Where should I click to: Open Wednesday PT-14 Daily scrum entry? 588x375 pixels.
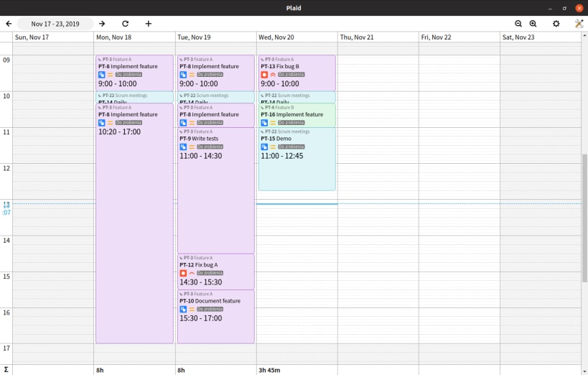(x=297, y=98)
